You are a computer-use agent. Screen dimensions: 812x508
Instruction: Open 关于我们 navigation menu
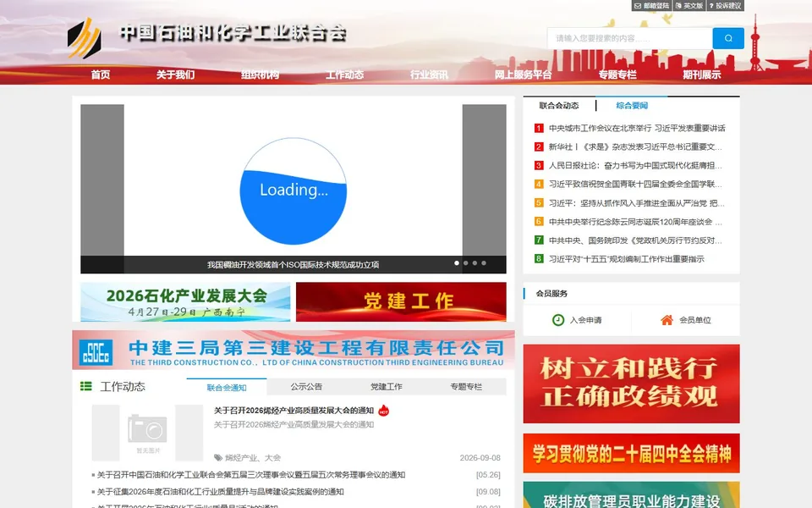click(x=176, y=75)
